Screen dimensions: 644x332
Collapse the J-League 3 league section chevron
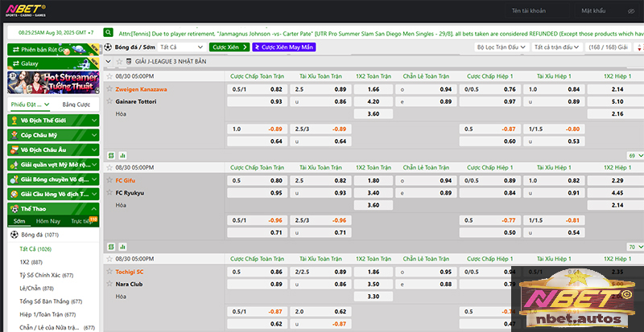(109, 61)
